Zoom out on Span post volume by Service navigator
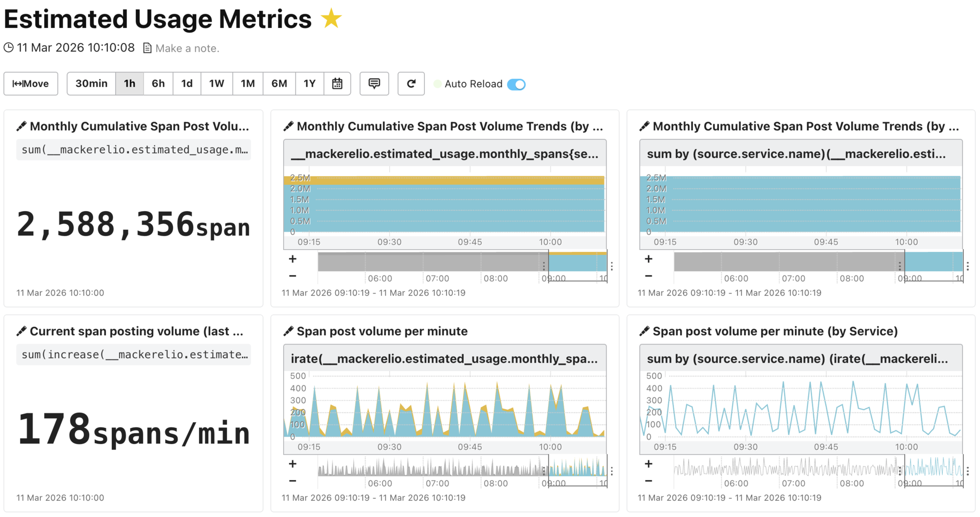Viewport: 980px width, 517px height. tap(649, 481)
